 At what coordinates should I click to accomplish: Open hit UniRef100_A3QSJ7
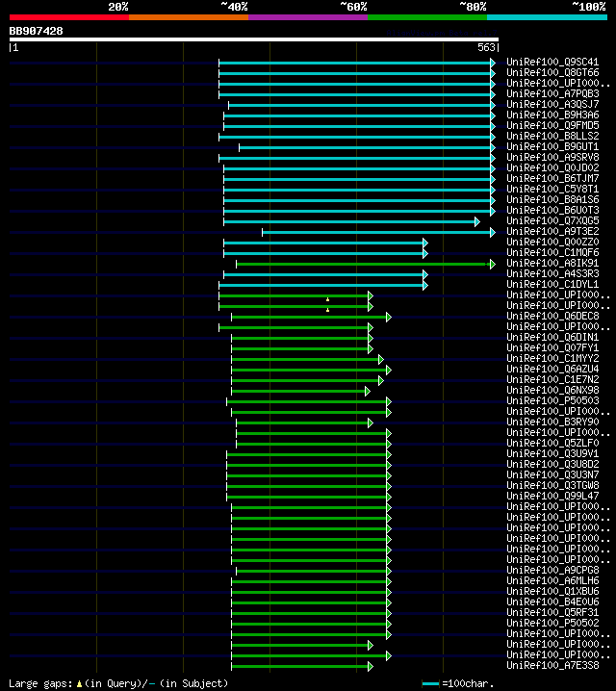(x=552, y=105)
